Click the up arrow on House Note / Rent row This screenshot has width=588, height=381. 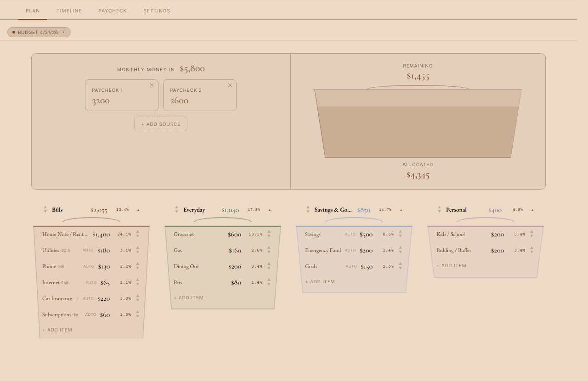[x=137, y=232]
